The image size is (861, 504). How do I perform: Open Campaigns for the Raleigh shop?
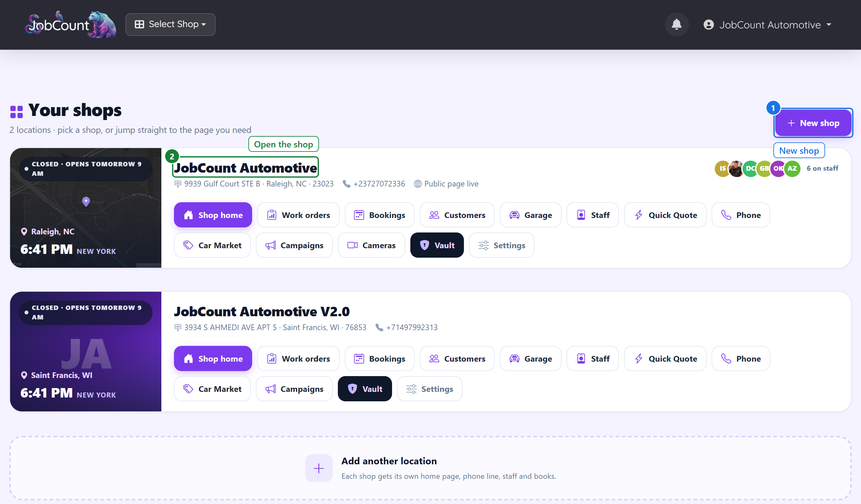pos(294,245)
